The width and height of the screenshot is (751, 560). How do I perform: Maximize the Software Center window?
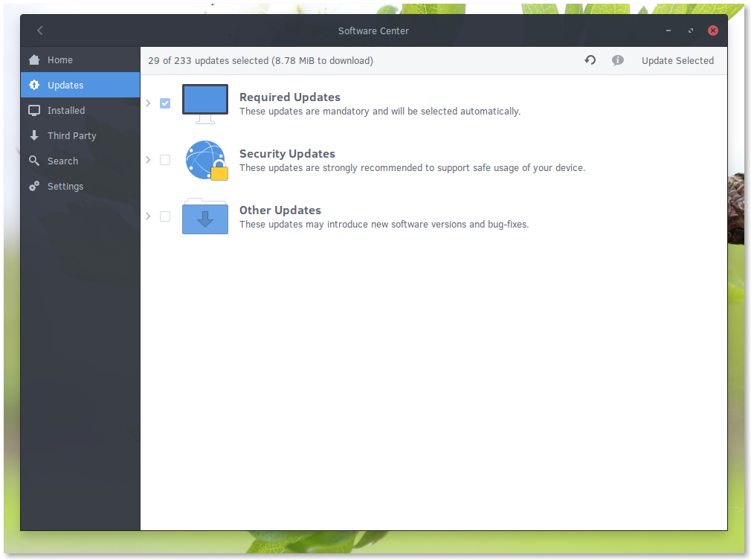(x=691, y=30)
